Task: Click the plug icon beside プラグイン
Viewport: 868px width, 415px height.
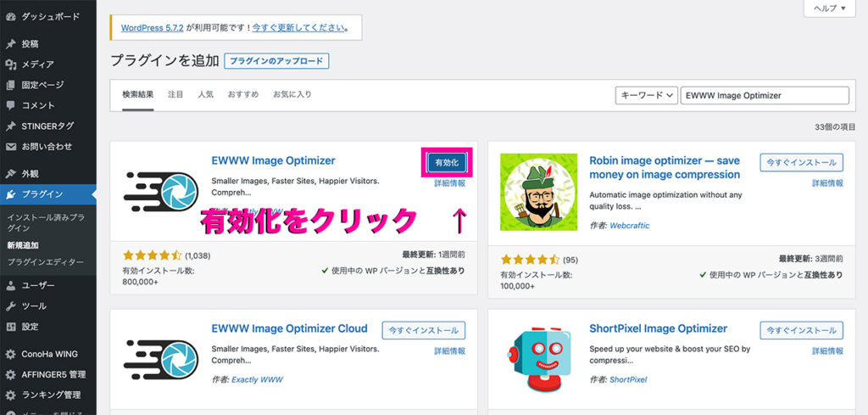Action: pyautogui.click(x=10, y=194)
